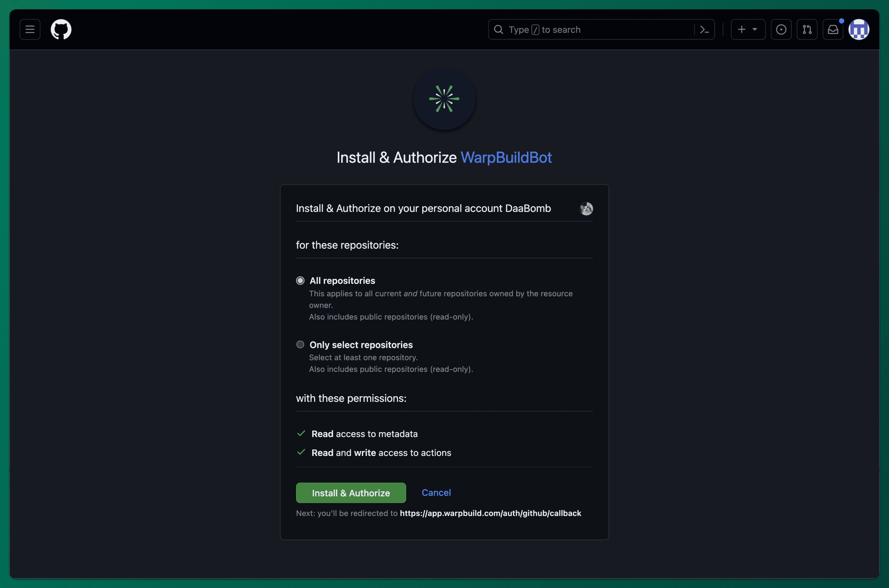Open the Pull requests icon
The width and height of the screenshot is (889, 588).
tap(807, 29)
